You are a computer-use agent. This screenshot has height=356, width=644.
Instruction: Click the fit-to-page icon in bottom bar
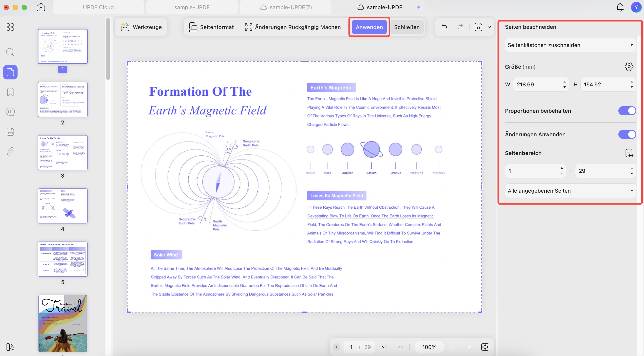pyautogui.click(x=485, y=347)
